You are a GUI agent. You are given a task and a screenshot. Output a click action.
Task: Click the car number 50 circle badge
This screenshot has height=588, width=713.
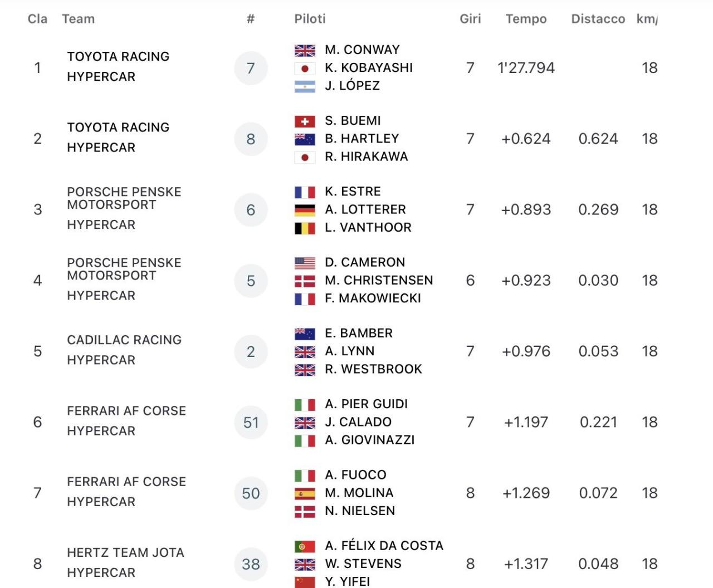click(251, 493)
